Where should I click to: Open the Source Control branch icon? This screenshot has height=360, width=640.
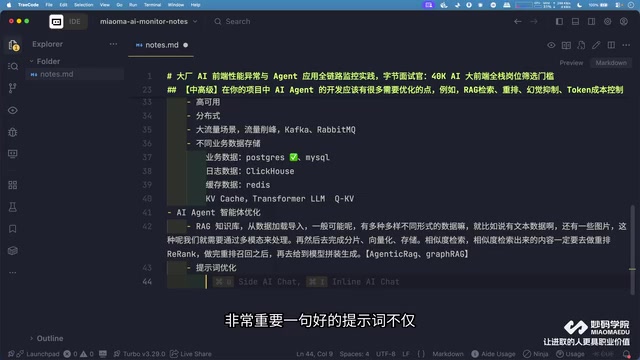13,88
